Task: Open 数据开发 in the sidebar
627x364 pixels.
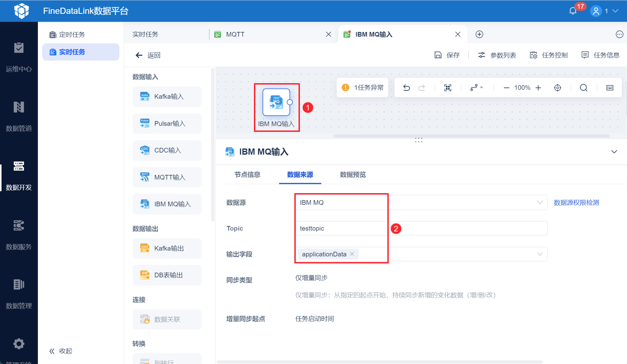Action: pos(19,175)
